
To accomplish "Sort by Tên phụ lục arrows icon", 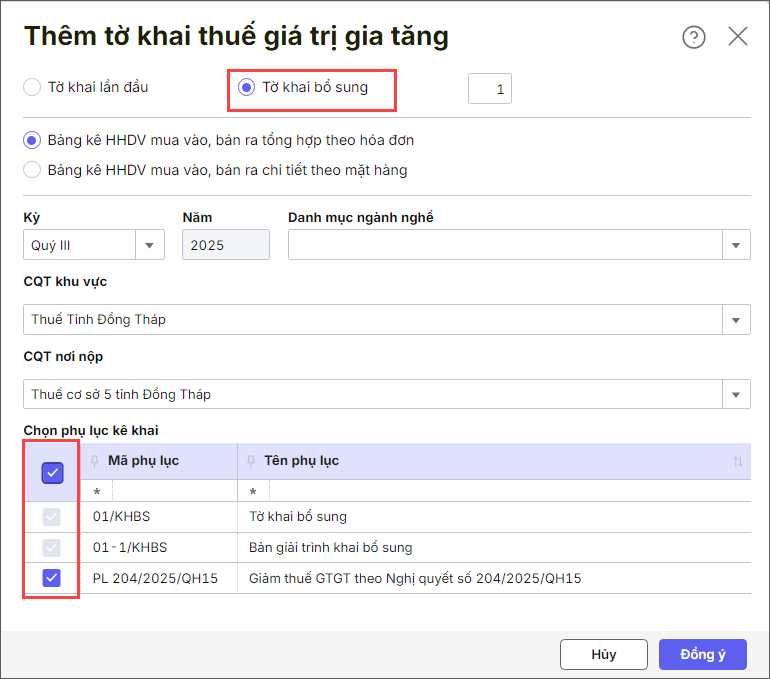I will click(738, 462).
